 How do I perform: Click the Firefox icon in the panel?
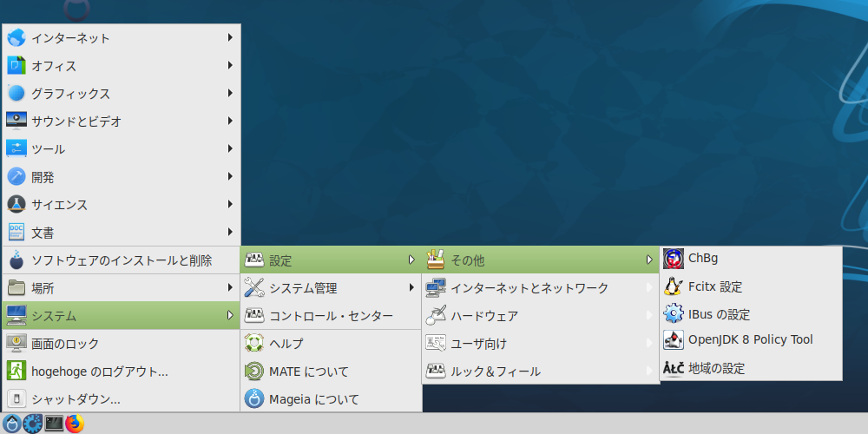click(x=74, y=424)
